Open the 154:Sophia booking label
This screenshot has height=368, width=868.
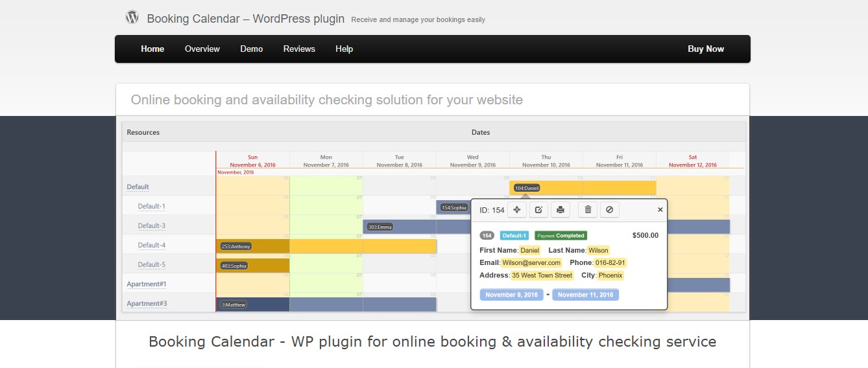coord(453,207)
